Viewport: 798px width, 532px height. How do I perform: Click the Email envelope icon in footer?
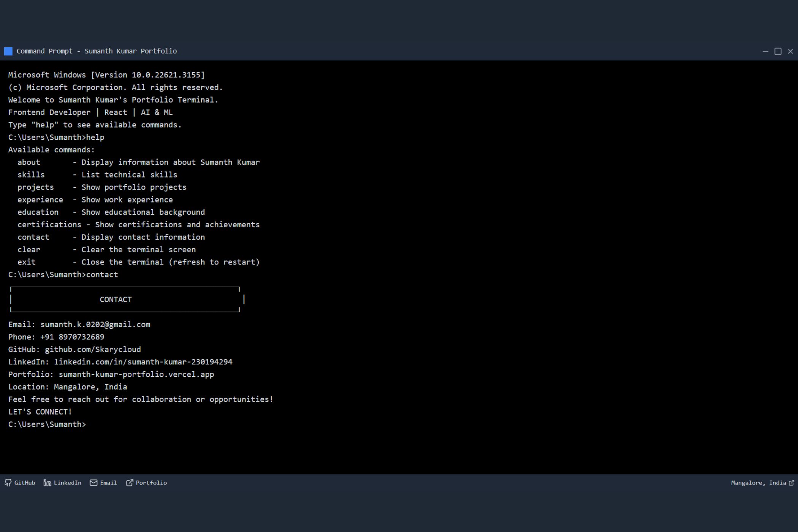(x=93, y=483)
